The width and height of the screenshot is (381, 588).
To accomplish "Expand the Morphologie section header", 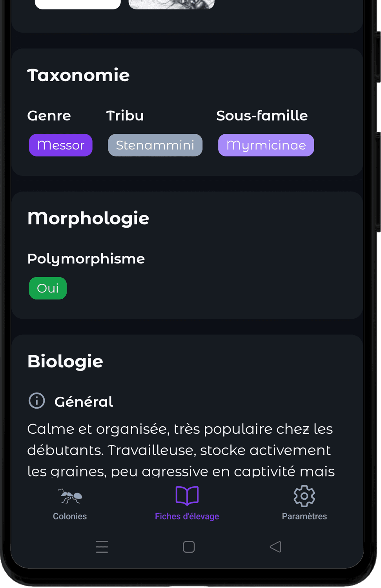I will click(88, 218).
